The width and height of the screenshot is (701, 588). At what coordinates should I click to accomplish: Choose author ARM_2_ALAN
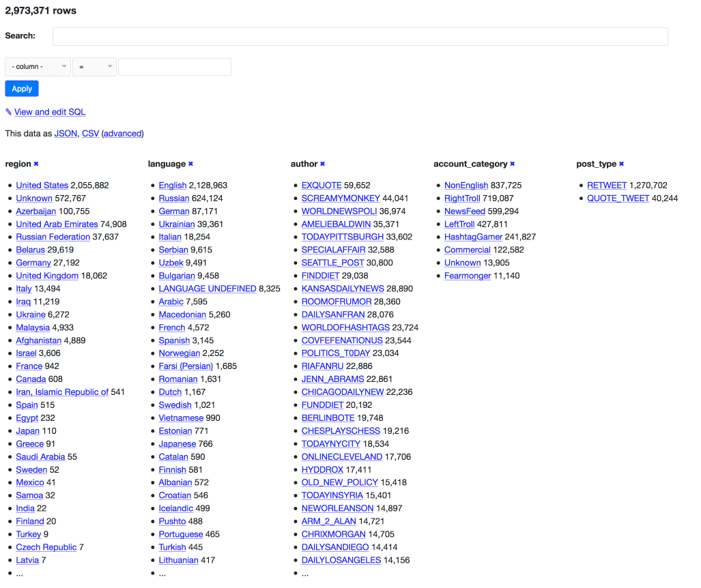pyautogui.click(x=328, y=521)
